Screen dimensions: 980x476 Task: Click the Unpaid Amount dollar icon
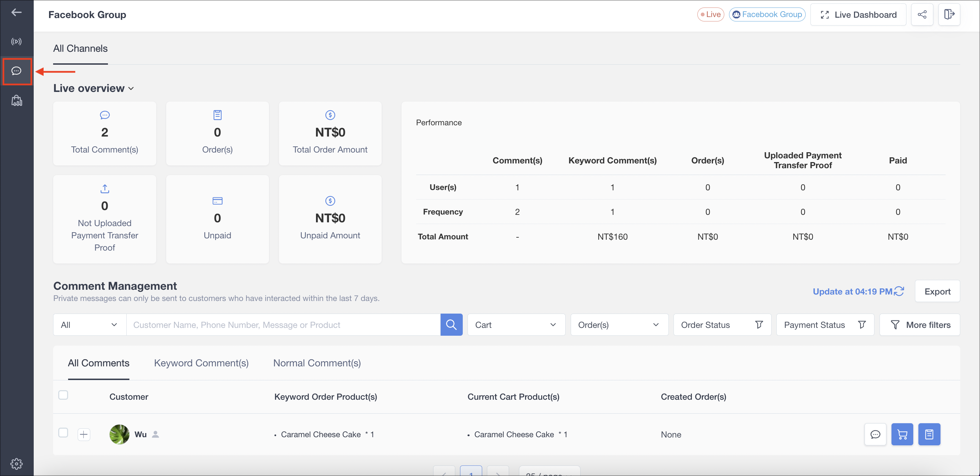[x=330, y=201]
